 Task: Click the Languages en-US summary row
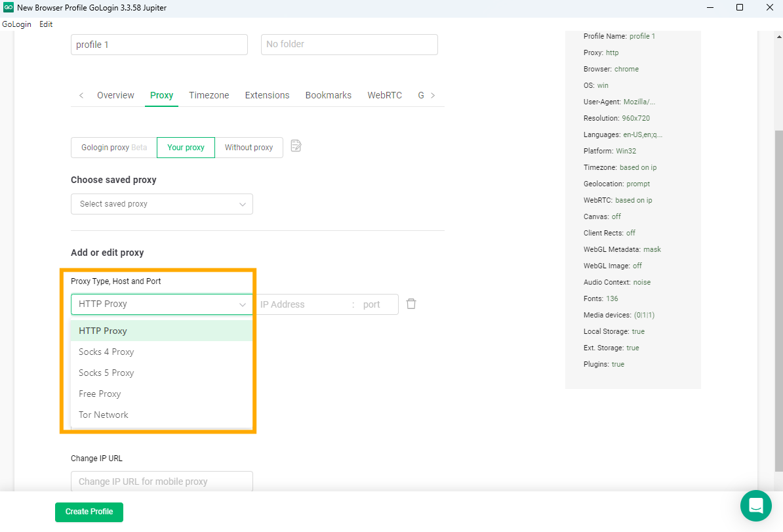(x=623, y=134)
